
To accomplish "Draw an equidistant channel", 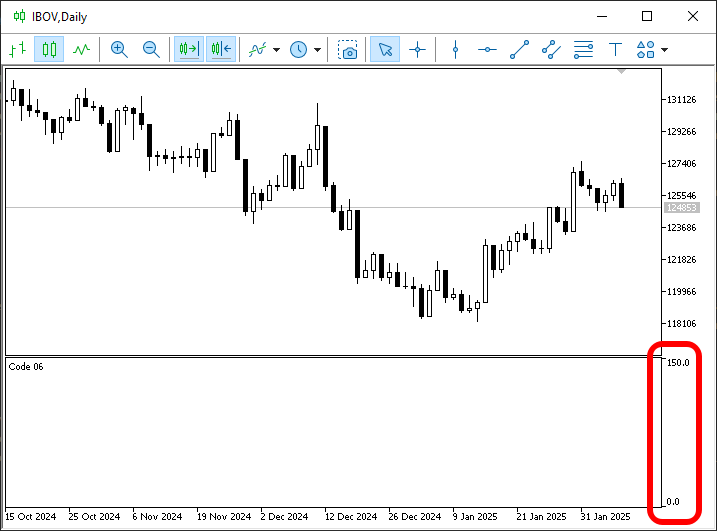I will 551,49.
